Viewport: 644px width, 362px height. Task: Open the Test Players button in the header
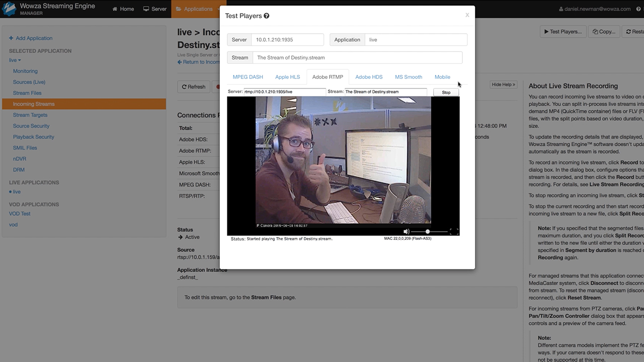pos(562,31)
